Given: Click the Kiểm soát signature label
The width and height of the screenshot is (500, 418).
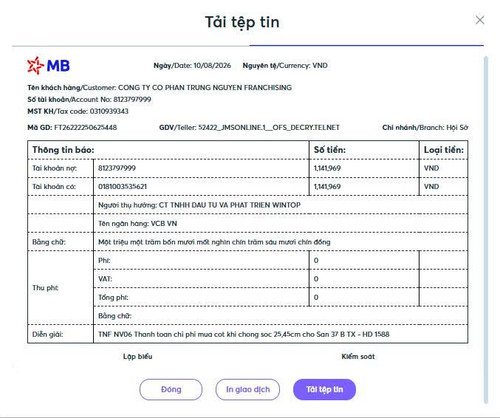Looking at the screenshot, I should [x=358, y=356].
